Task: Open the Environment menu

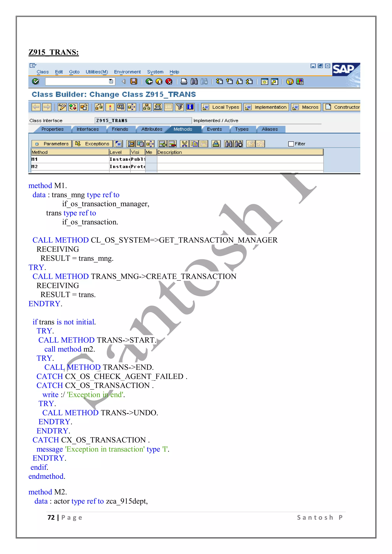Action: click(x=127, y=72)
